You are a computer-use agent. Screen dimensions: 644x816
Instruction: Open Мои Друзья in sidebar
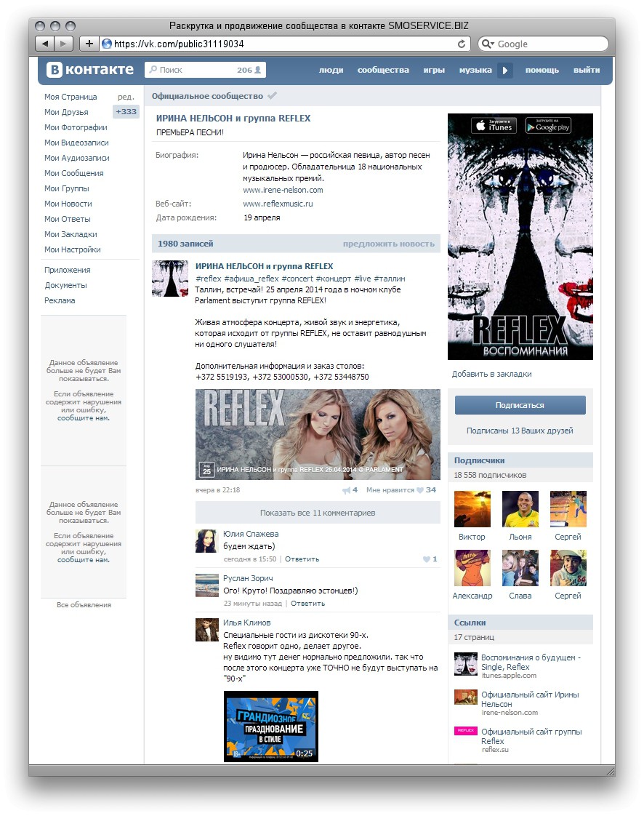tap(66, 112)
